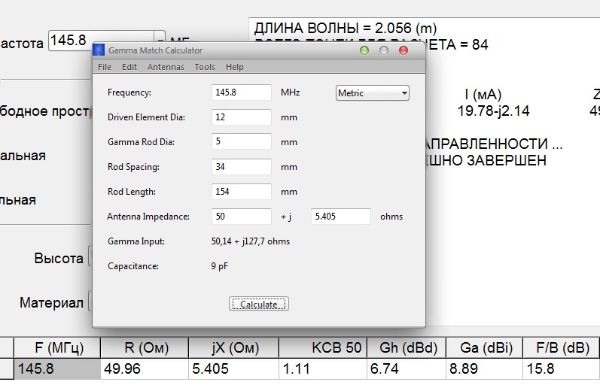Close the calculator with red button
Image resolution: width=600 pixels, height=391 pixels.
pyautogui.click(x=403, y=51)
